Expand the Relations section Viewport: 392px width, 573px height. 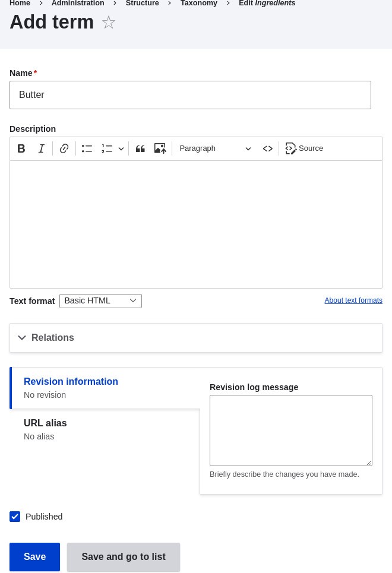click(x=53, y=338)
